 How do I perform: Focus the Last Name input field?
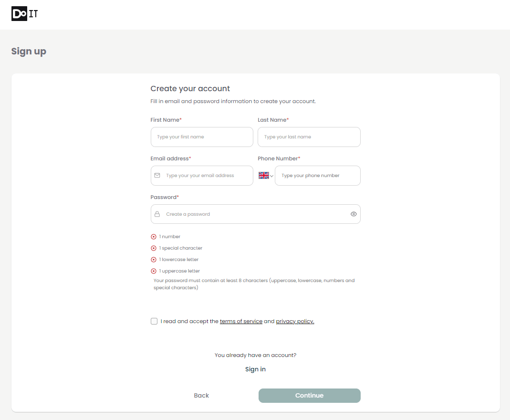(x=309, y=137)
